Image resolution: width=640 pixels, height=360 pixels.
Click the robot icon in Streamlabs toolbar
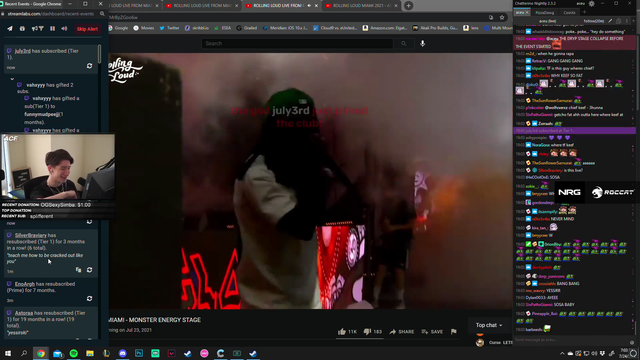coord(22,29)
